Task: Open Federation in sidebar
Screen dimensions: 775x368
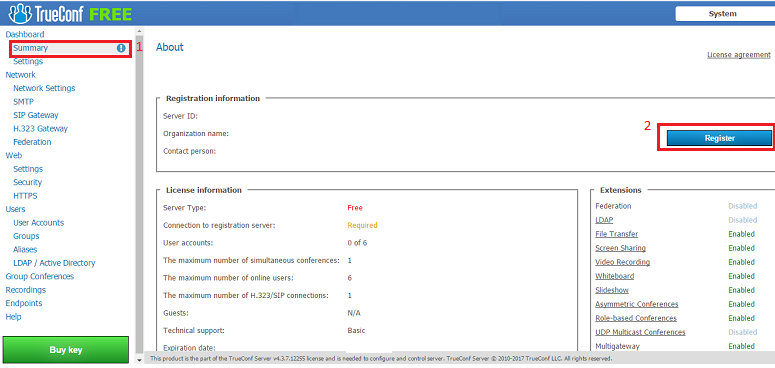Action: pos(32,142)
